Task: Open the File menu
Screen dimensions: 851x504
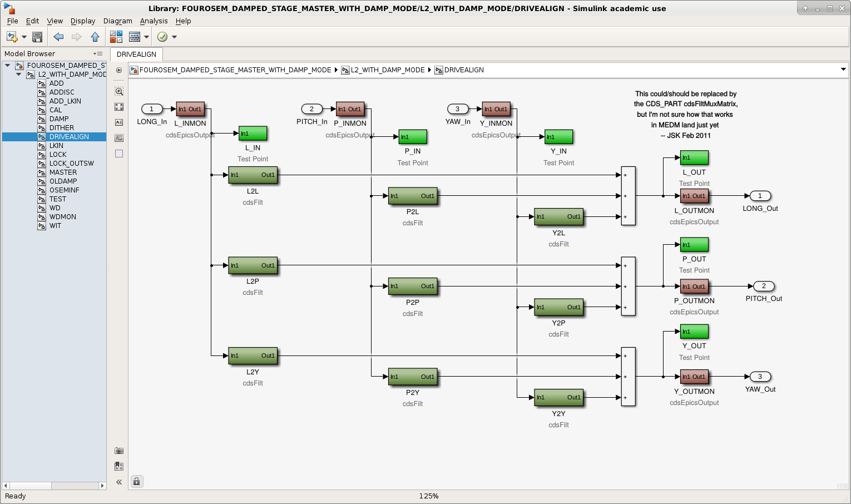Action: click(12, 21)
